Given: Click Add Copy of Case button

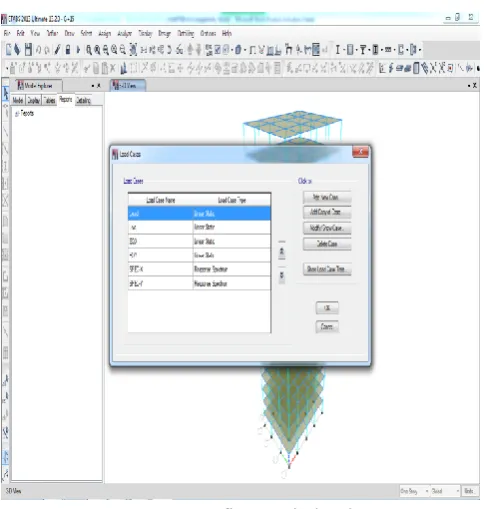Looking at the screenshot, I should [327, 212].
